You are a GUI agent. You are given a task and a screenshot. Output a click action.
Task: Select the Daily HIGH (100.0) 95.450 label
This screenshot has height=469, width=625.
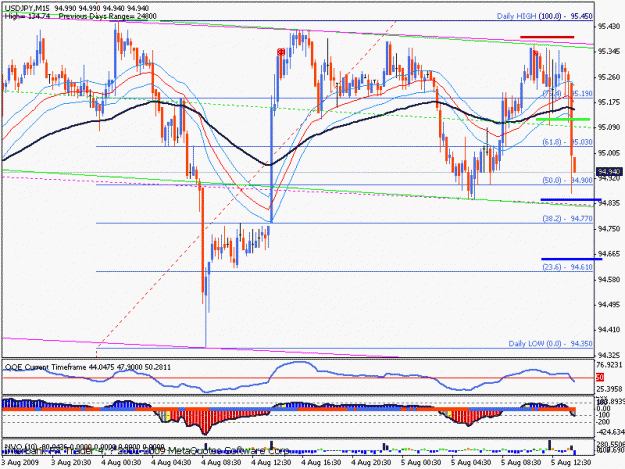coord(544,16)
